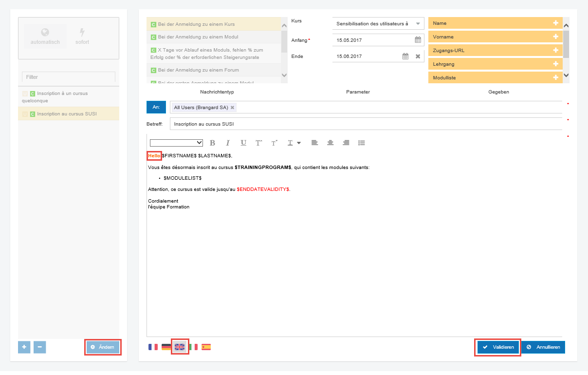Select the German flag language
Viewport: 588px width, 375px height.
(x=166, y=347)
